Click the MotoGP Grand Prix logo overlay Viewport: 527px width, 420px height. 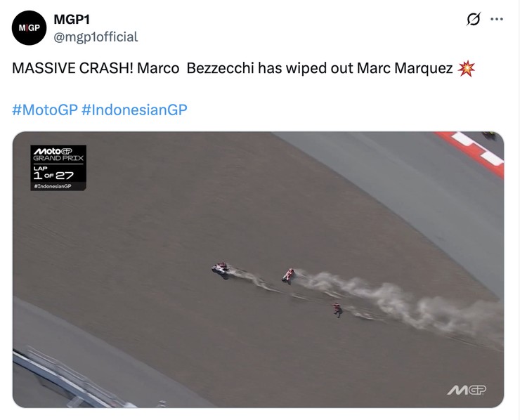(58, 155)
